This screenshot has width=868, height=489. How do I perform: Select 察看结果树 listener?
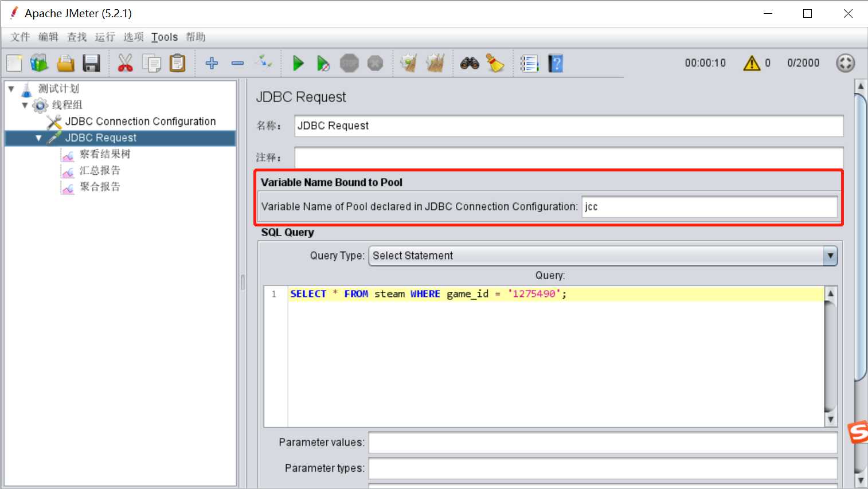click(x=105, y=154)
